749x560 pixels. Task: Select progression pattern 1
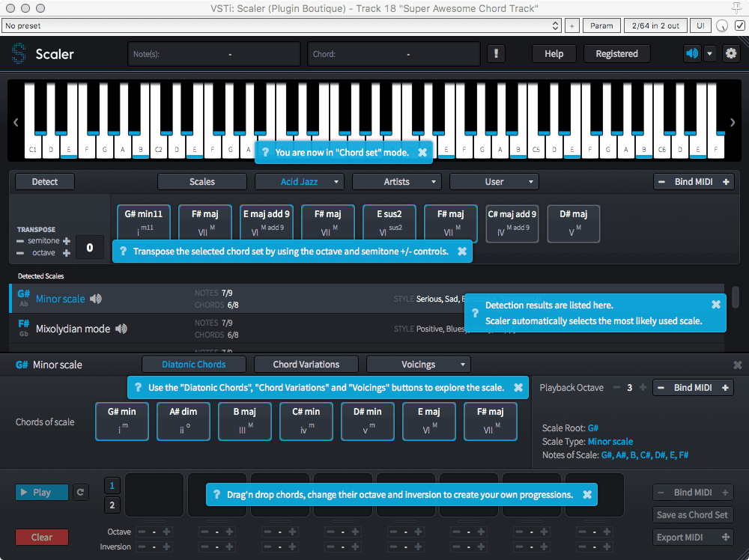112,485
